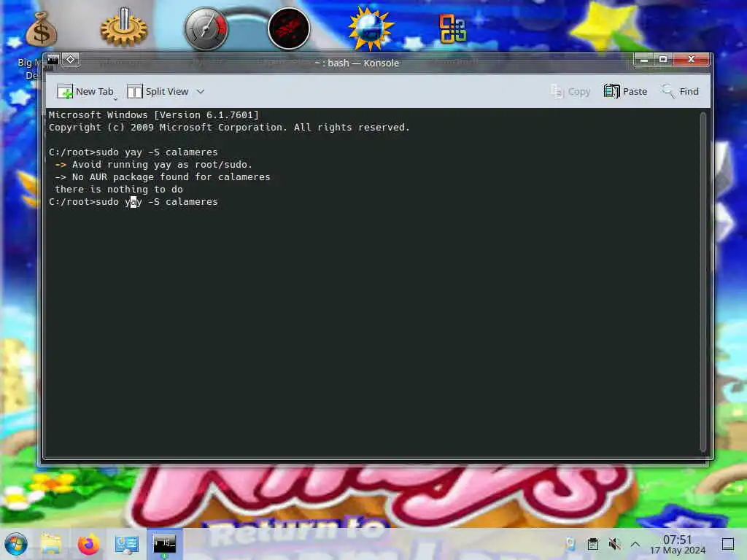Open the red and black round desktop icon
The image size is (747, 560).
click(289, 28)
